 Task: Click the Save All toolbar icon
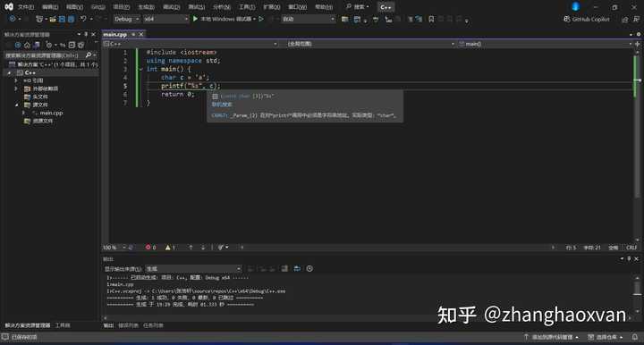[x=71, y=19]
